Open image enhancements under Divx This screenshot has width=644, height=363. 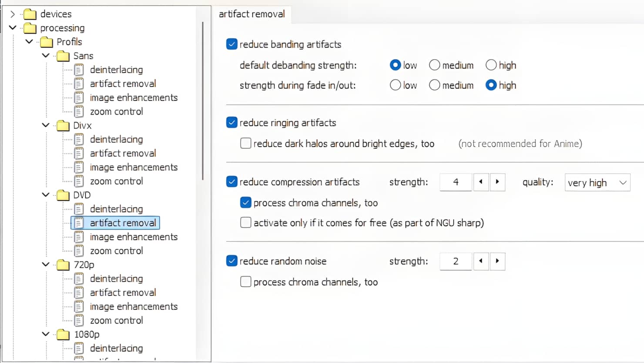pos(134,167)
